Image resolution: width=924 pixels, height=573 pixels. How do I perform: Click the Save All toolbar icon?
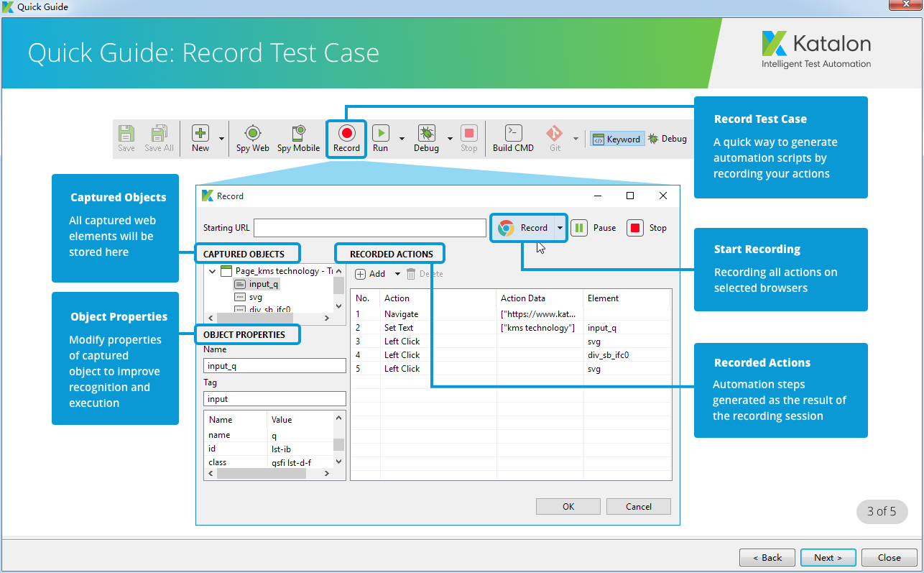(x=159, y=134)
